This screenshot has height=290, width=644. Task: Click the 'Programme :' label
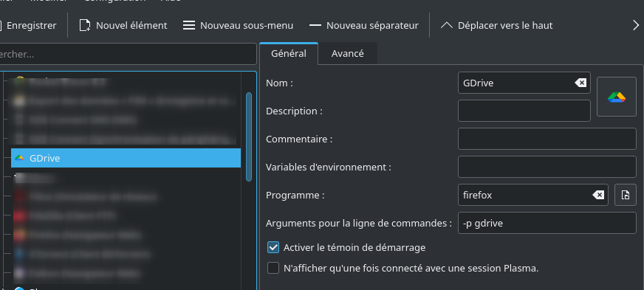coord(295,196)
